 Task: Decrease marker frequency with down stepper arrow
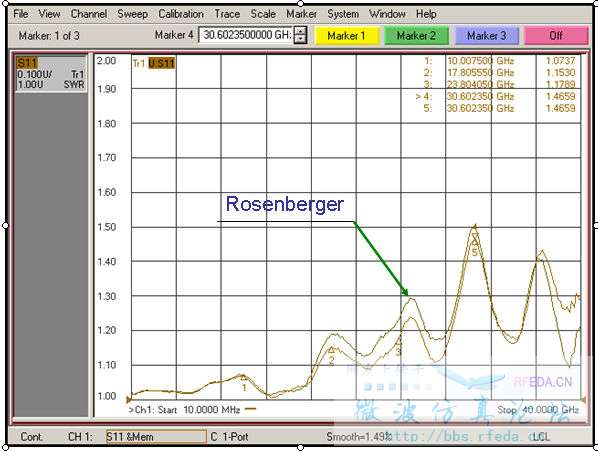point(301,39)
